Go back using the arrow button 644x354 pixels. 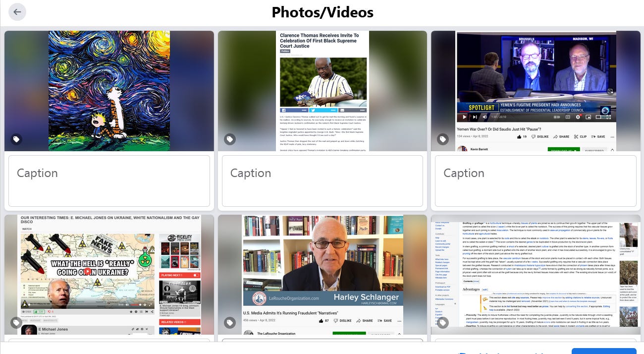(x=17, y=12)
